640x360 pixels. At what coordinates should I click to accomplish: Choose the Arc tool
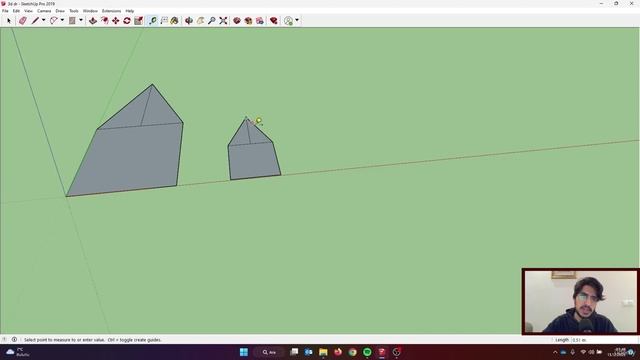(x=53, y=20)
